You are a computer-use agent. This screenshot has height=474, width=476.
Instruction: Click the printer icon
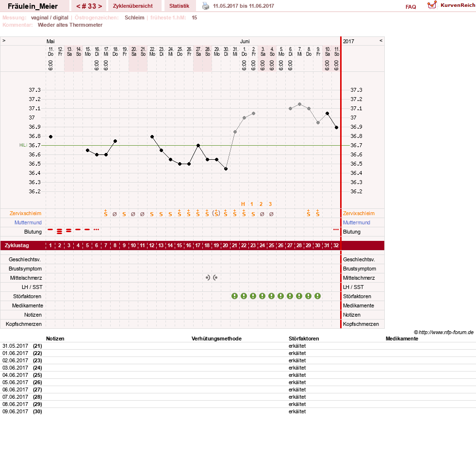coord(206,6)
